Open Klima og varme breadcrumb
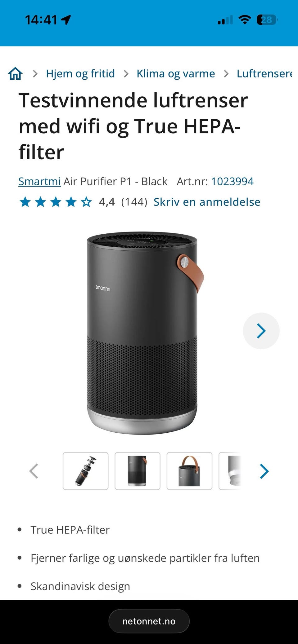The height and width of the screenshot is (644, 298). pyautogui.click(x=176, y=73)
